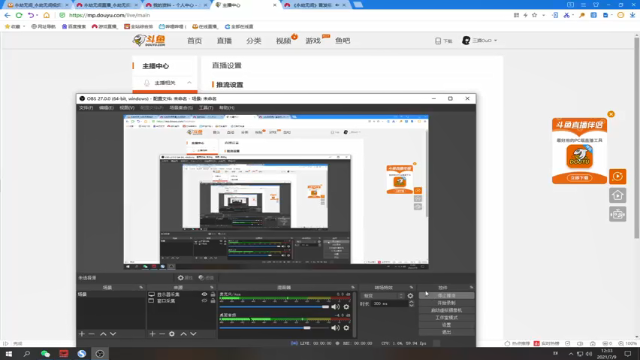Move the source up in Sources panel
The width and height of the screenshot is (640, 360).
(x=184, y=334)
